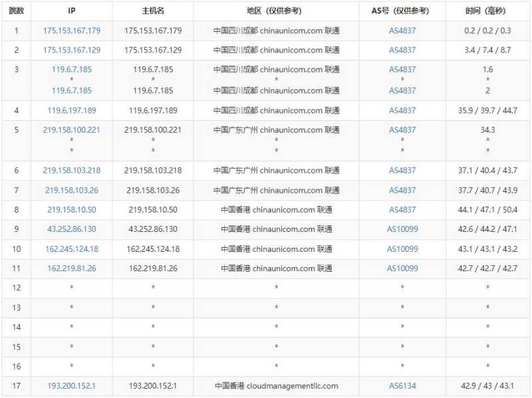
Task: Select time value 43.1 / 43.1 / 43.2
Action: (x=487, y=249)
